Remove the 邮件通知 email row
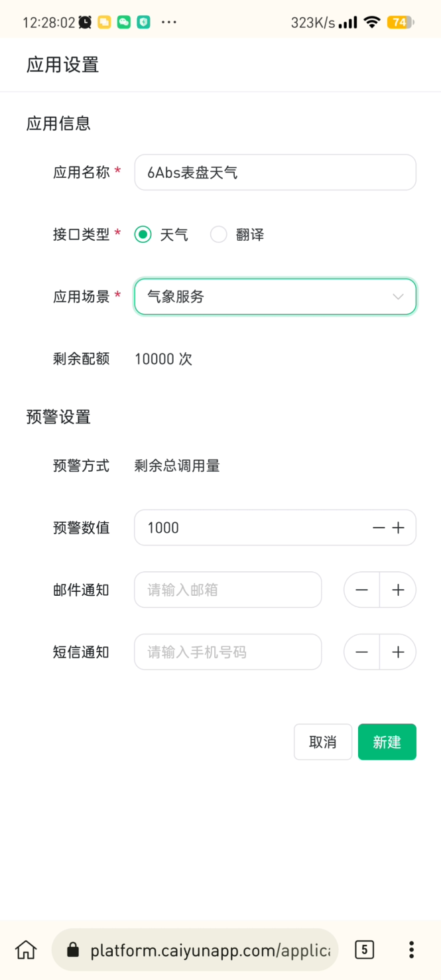The image size is (441, 980). point(362,590)
